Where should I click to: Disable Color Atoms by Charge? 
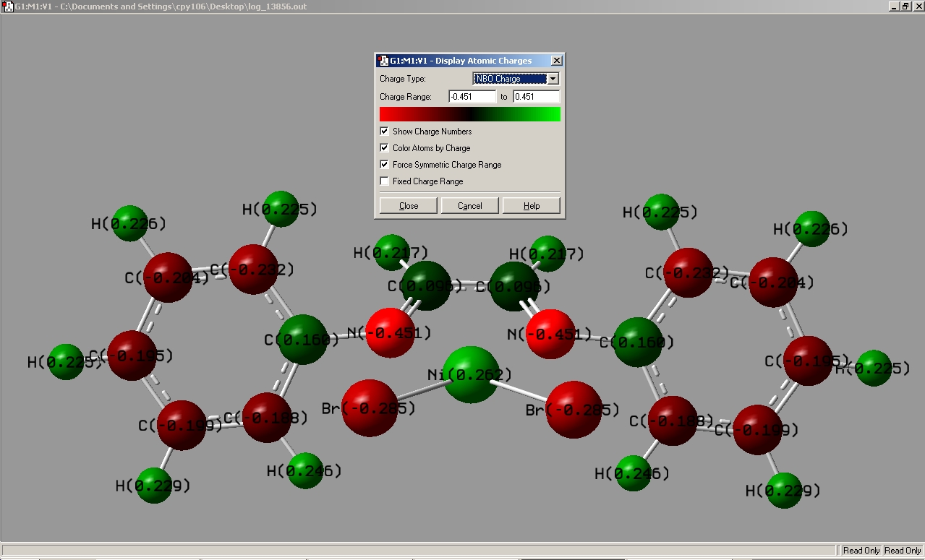(385, 148)
